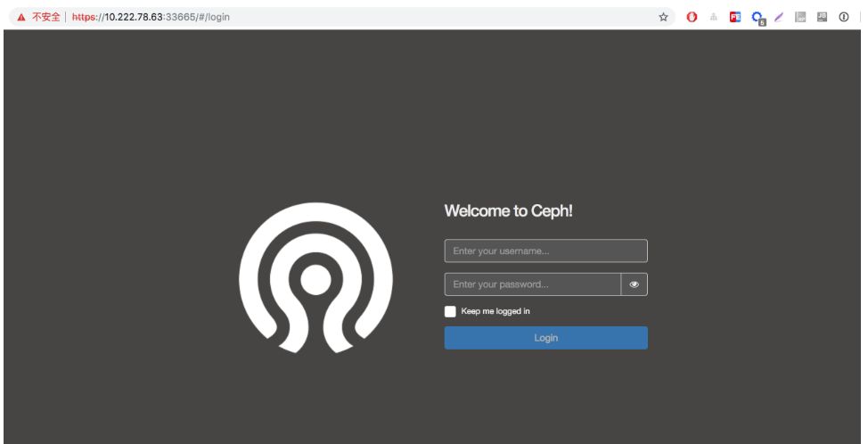Click the "Welcome to Ceph!" heading
Screen dimensions: 868x444
pos(508,211)
